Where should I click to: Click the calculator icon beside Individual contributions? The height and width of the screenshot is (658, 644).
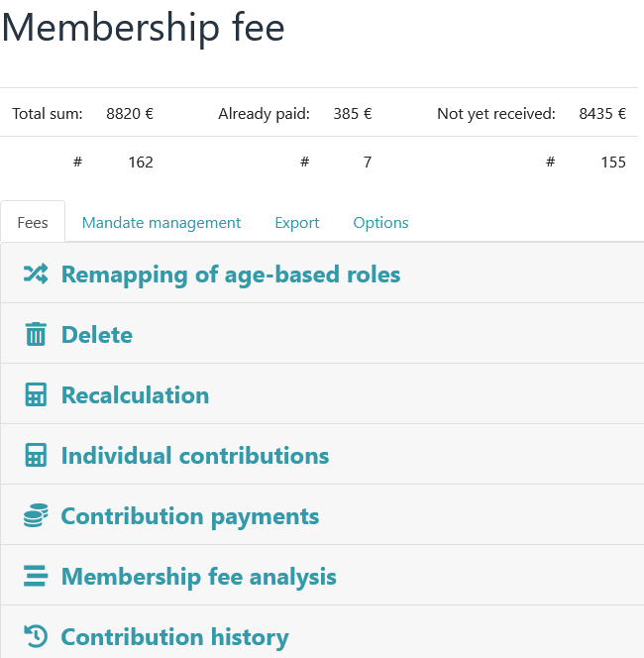(x=36, y=456)
